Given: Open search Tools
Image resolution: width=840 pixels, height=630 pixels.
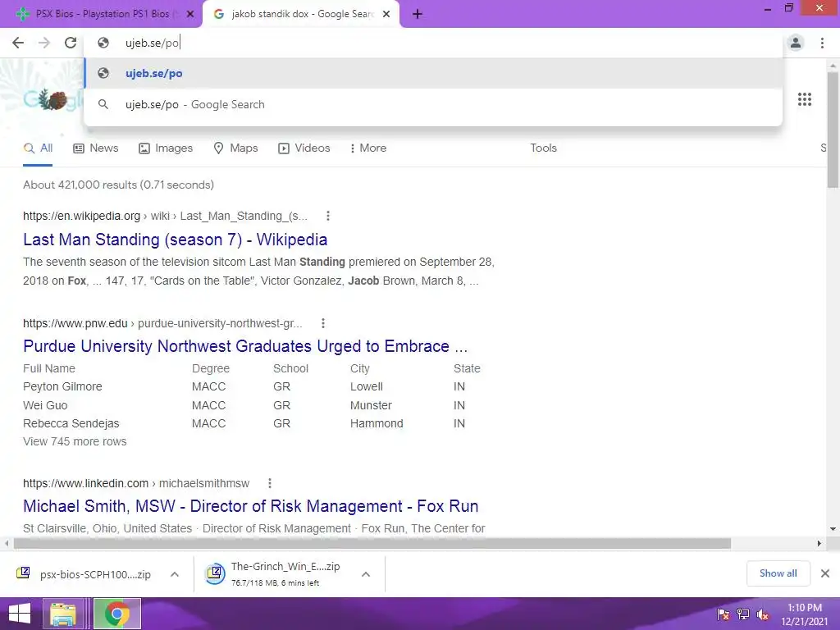Looking at the screenshot, I should point(543,148).
